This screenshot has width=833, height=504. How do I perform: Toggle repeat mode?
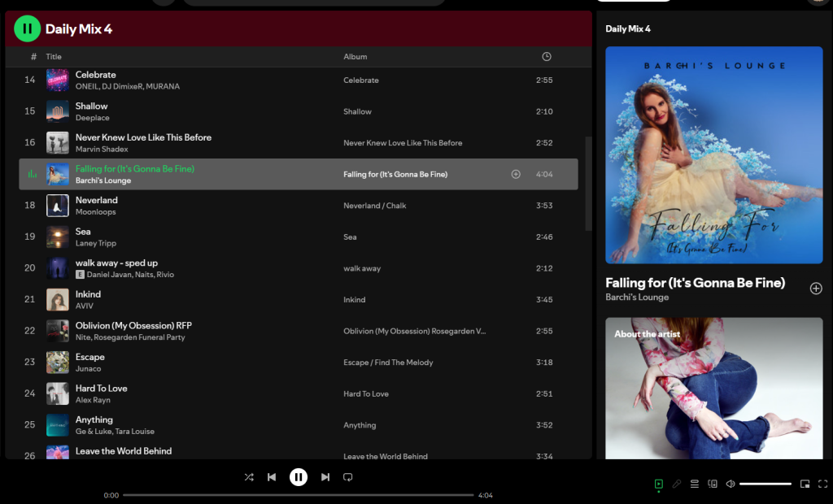click(348, 477)
